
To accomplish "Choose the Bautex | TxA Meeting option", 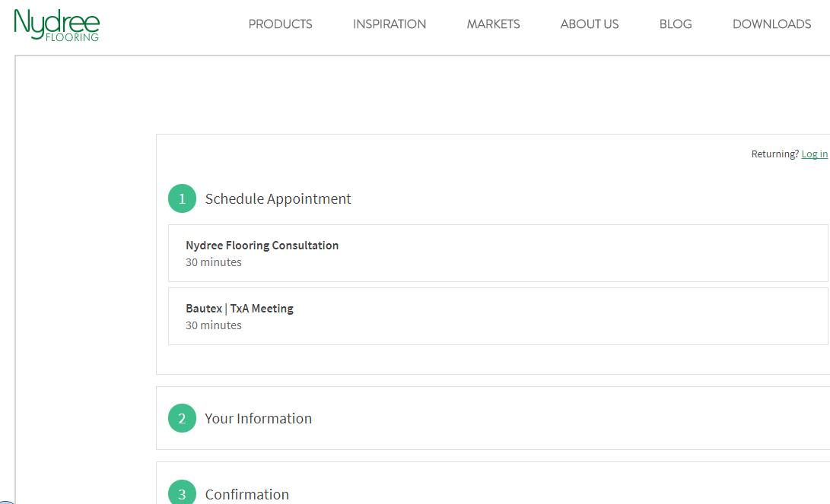I will click(x=239, y=309).
